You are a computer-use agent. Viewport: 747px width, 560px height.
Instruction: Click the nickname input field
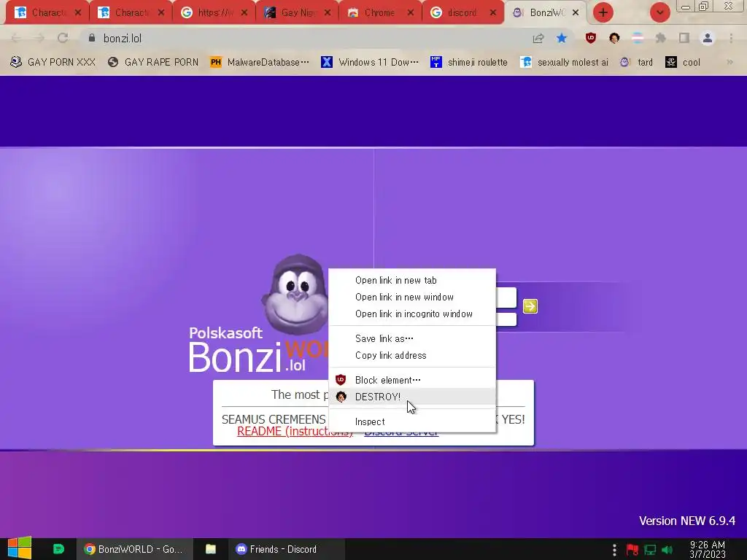[506, 297]
